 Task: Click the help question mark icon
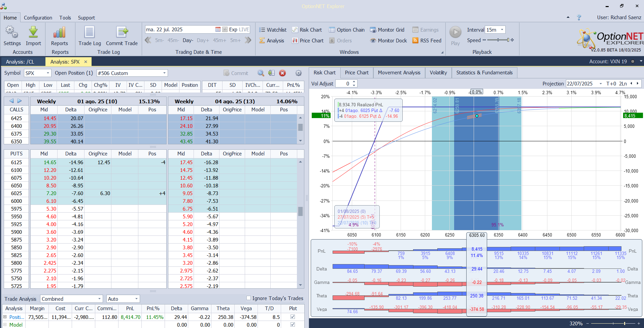coord(579,17)
